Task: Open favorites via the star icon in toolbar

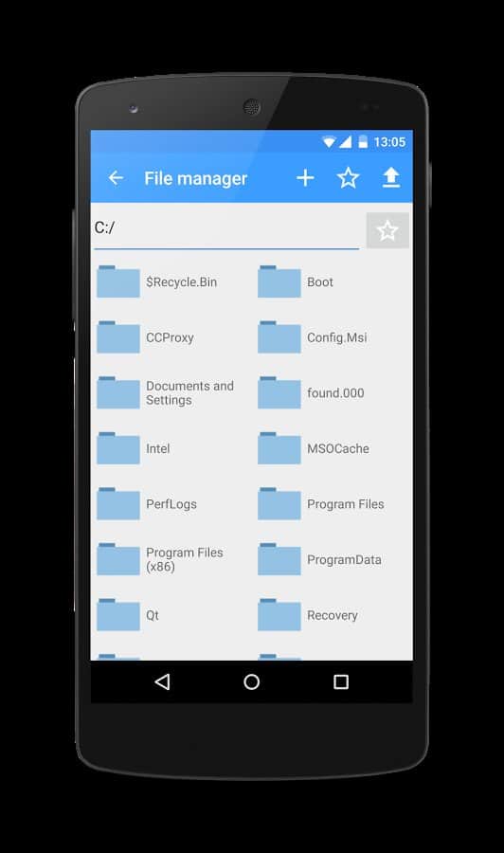Action: [348, 177]
